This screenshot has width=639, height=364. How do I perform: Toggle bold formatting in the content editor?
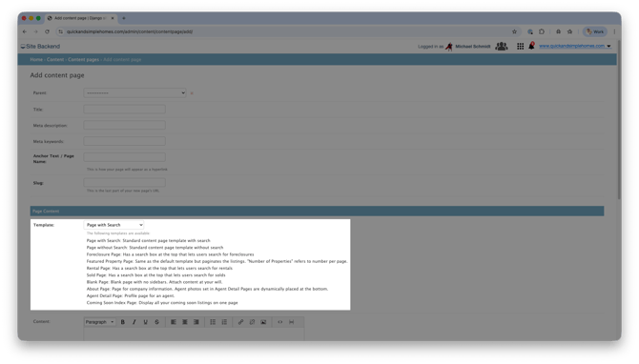pos(123,322)
